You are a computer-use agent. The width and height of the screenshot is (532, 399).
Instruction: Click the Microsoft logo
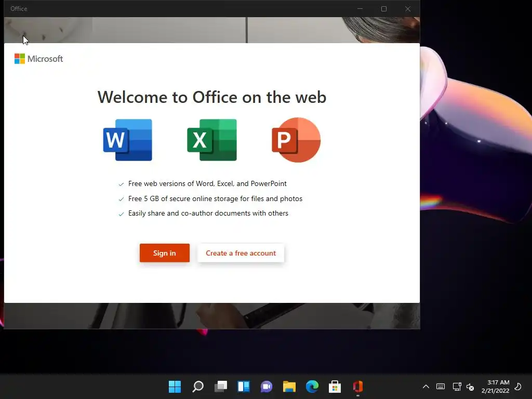point(38,59)
